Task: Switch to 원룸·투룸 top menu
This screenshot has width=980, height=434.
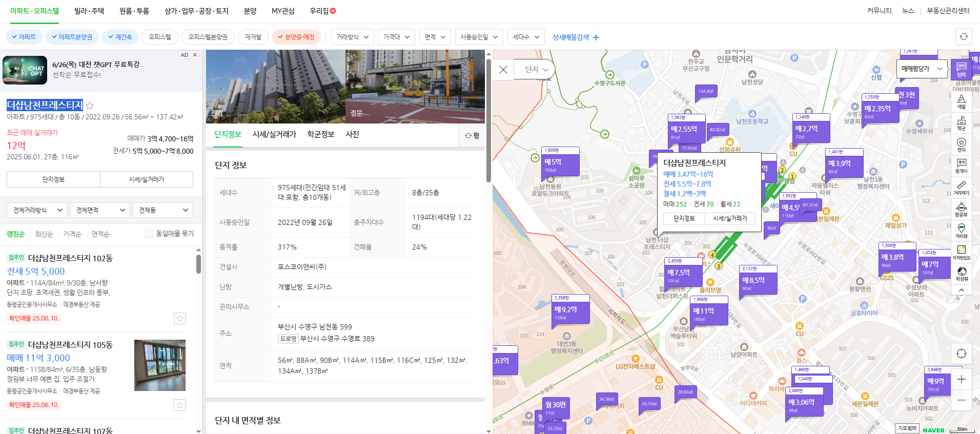Action: pyautogui.click(x=134, y=11)
